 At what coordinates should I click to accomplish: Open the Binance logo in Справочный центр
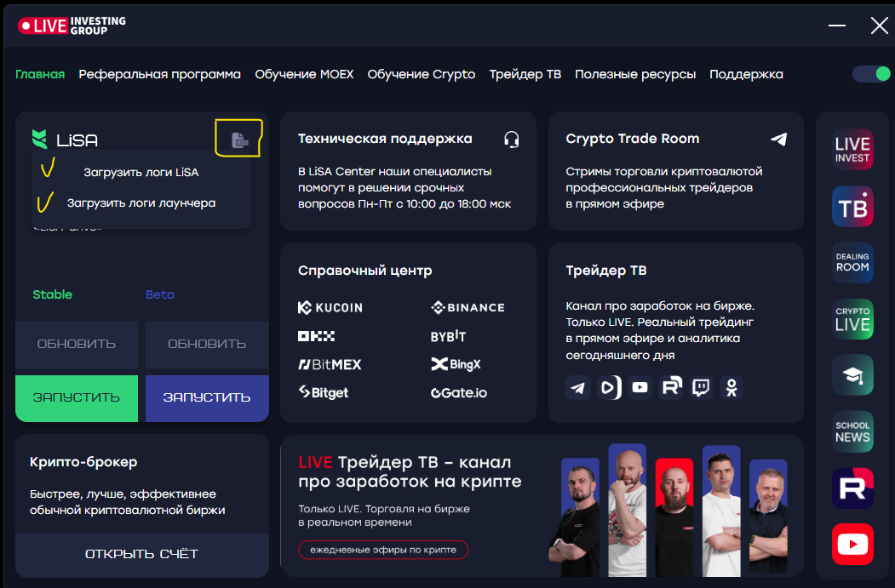click(x=468, y=307)
